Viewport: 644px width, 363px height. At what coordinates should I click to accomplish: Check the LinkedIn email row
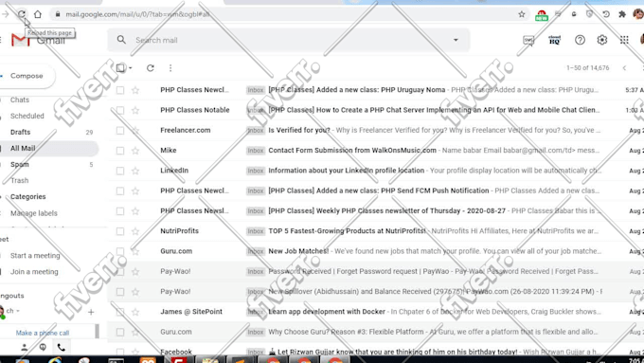tap(120, 171)
